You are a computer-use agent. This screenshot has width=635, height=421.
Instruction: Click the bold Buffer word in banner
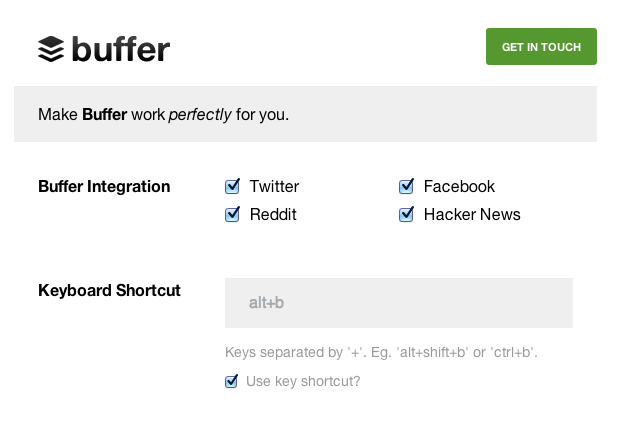pos(104,114)
